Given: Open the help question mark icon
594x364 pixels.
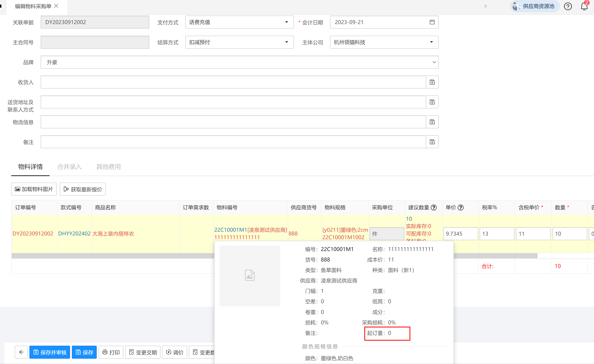Looking at the screenshot, I should pyautogui.click(x=568, y=7).
